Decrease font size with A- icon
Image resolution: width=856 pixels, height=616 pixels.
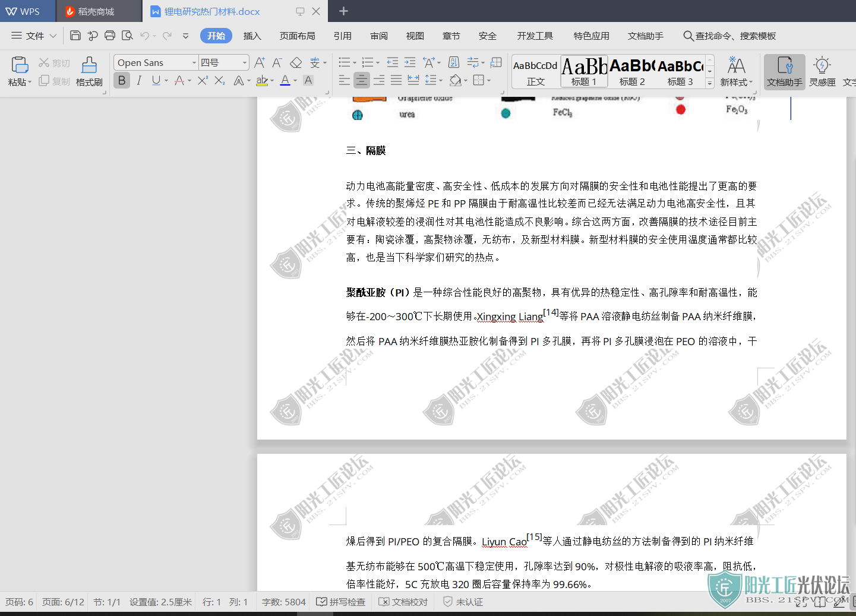(277, 62)
